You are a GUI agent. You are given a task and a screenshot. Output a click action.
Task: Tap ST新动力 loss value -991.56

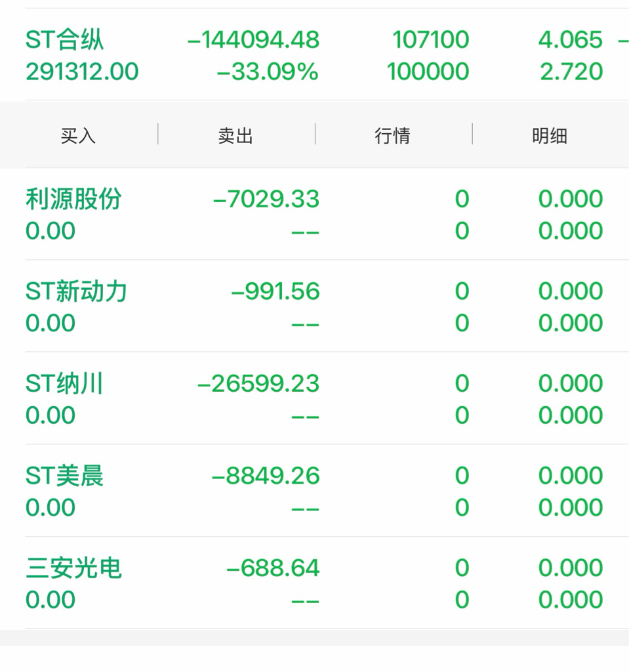(275, 291)
